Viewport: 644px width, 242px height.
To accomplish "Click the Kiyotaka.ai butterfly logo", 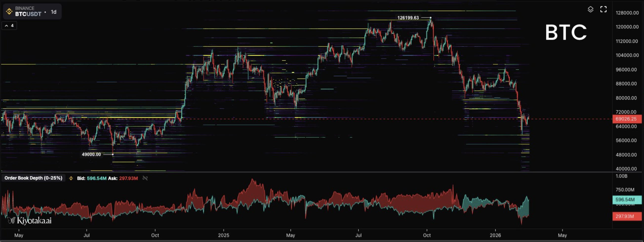I will pos(11,220).
